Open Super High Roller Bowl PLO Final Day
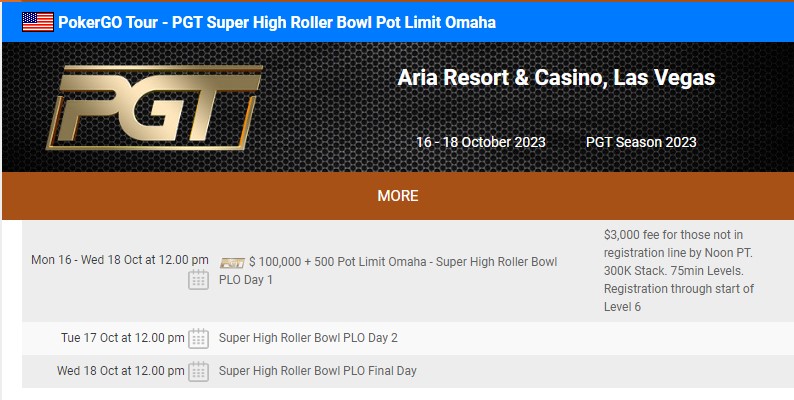 click(x=317, y=371)
